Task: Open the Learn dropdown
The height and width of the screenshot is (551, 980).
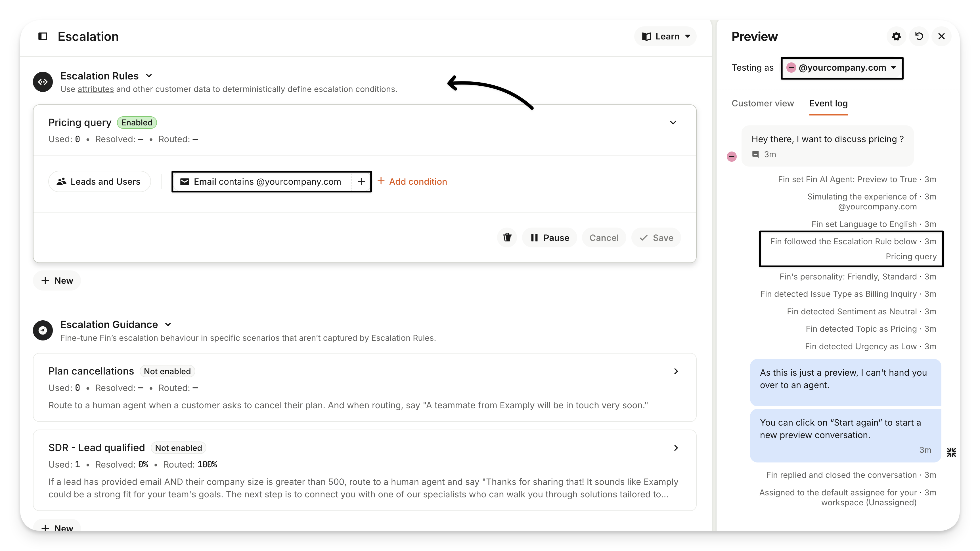Action: tap(665, 37)
